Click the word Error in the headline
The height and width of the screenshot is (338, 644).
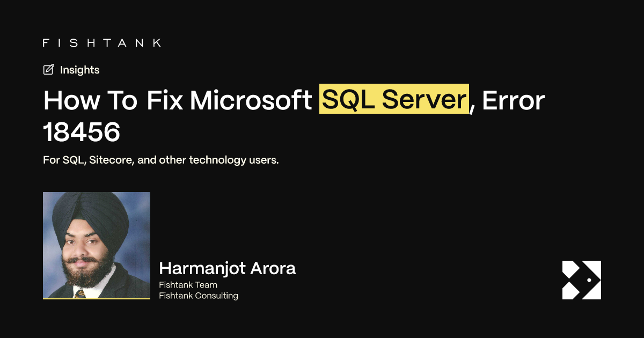[513, 100]
